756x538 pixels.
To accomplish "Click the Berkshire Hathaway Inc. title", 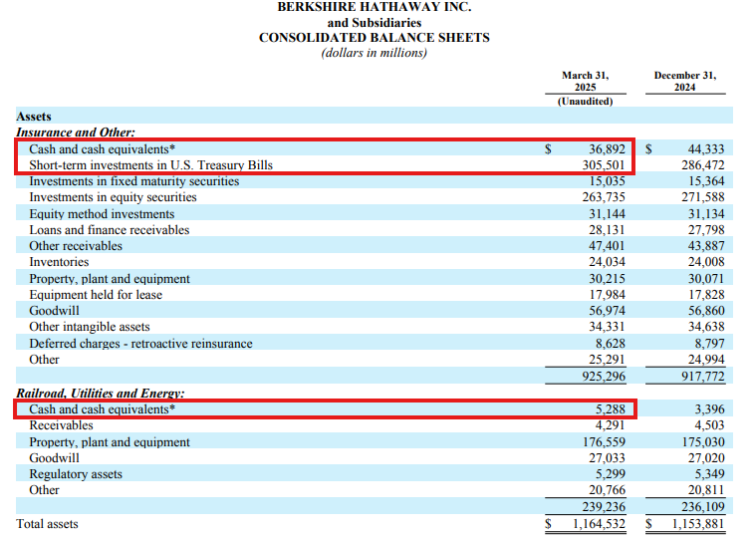I will 374,7.
